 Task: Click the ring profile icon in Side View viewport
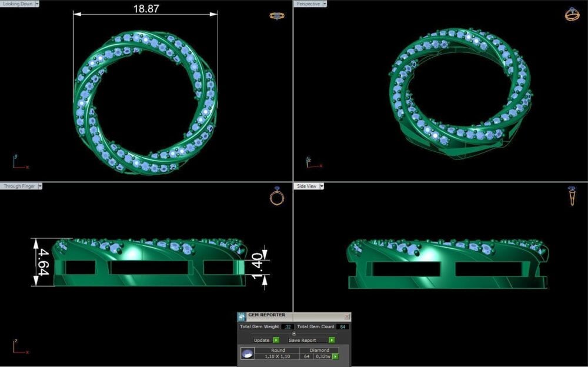(x=572, y=196)
